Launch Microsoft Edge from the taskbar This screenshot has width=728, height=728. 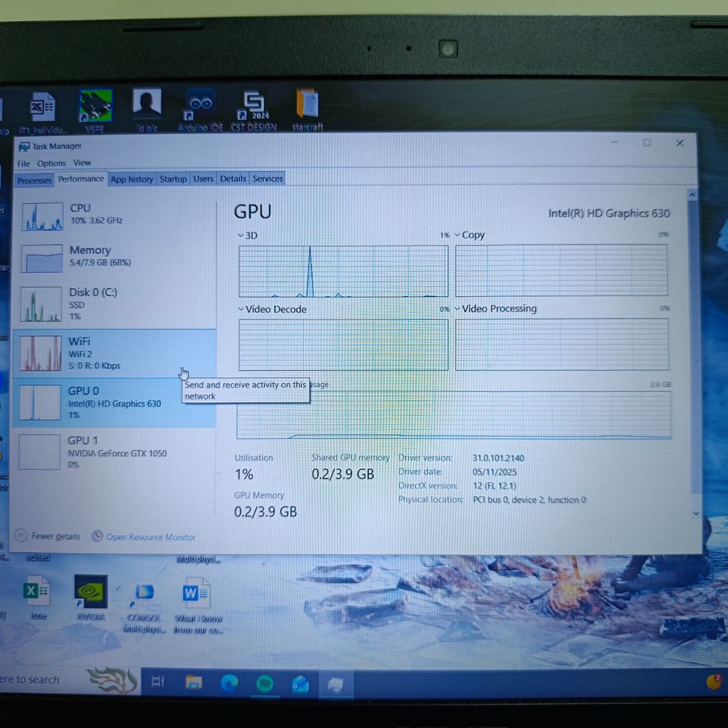(229, 683)
